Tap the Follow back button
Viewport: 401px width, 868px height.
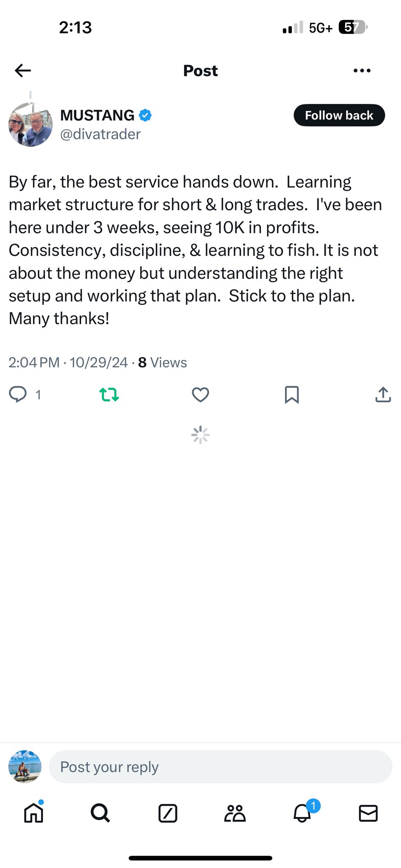tap(339, 115)
